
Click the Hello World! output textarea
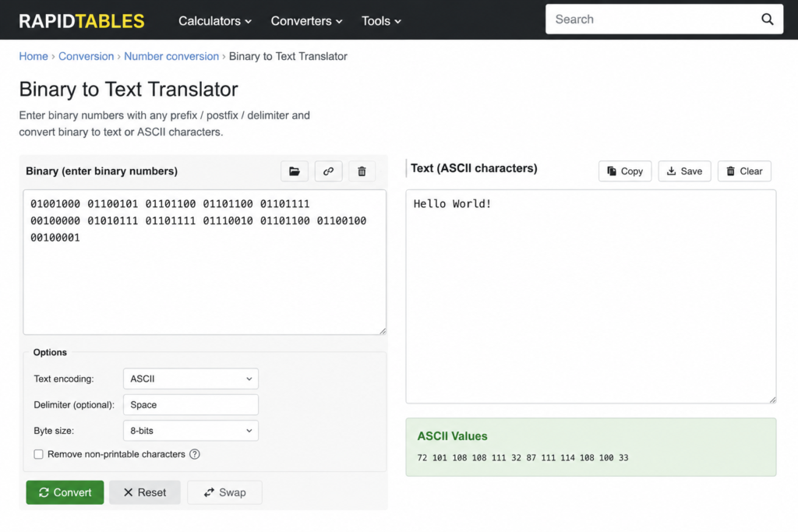(591, 297)
